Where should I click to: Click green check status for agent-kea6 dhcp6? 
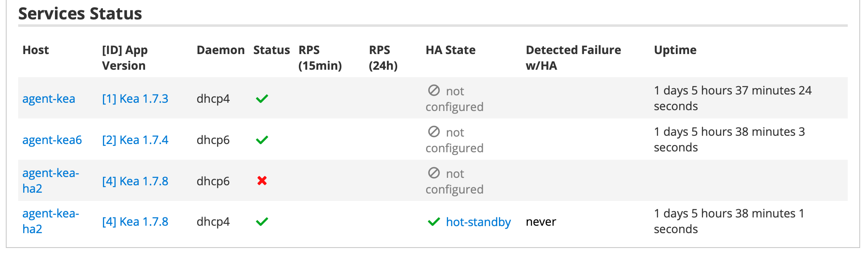tap(262, 140)
